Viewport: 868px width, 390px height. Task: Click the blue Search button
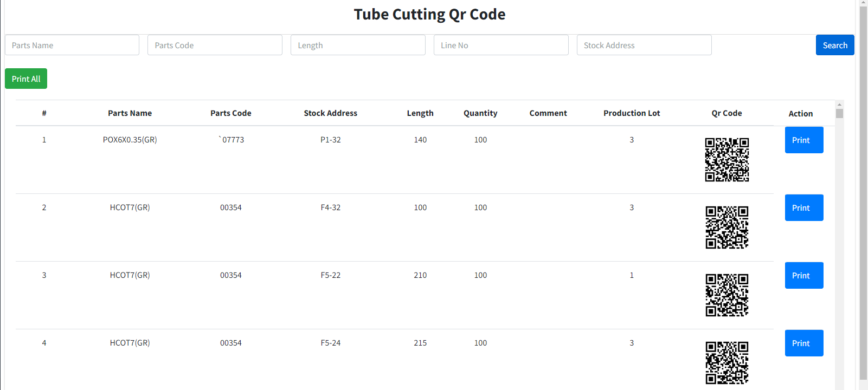pos(834,45)
